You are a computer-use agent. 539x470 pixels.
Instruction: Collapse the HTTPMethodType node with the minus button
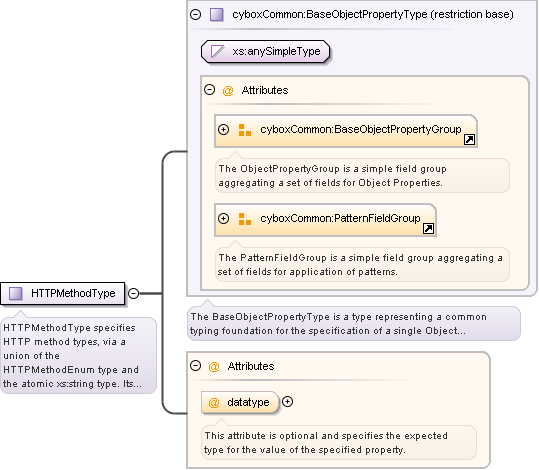pyautogui.click(x=133, y=293)
